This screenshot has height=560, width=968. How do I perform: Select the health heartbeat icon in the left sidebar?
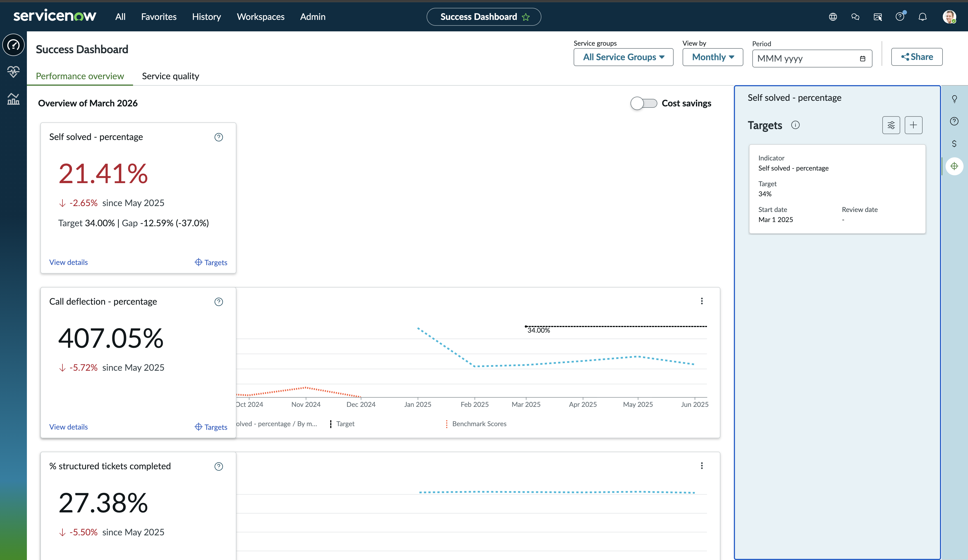coord(13,71)
